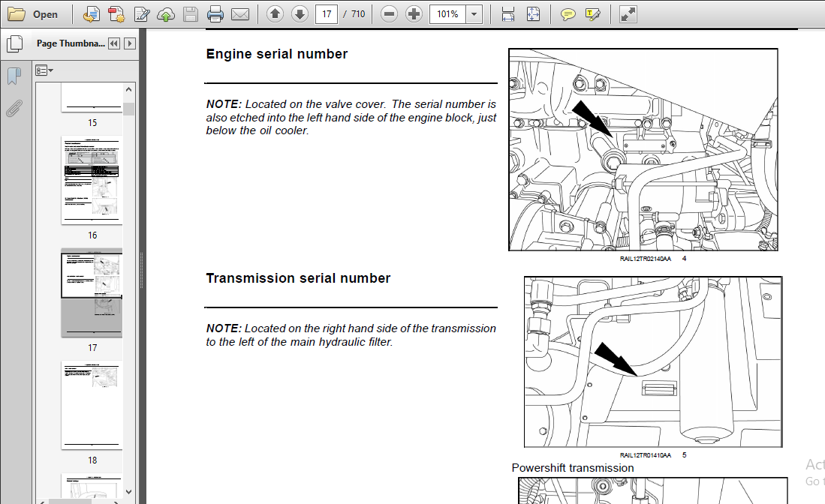Click the thumbnails pane next arrow button
This screenshot has width=825, height=504.
(129, 43)
